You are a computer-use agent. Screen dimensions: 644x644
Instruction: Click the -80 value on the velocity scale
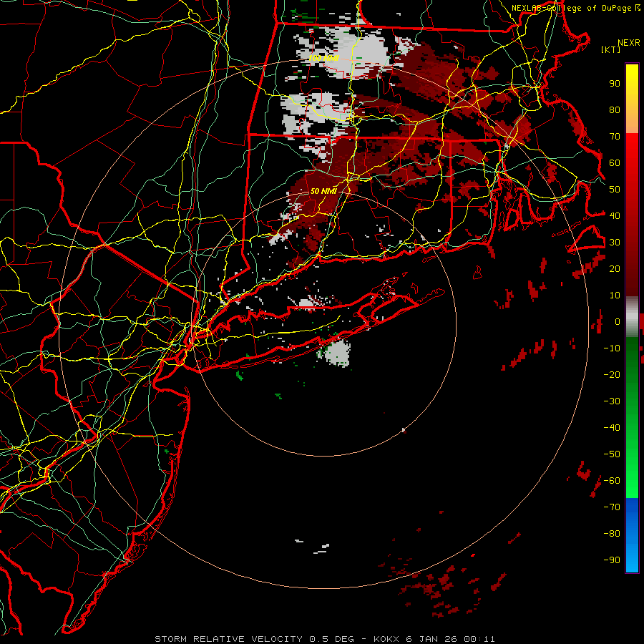click(x=612, y=534)
